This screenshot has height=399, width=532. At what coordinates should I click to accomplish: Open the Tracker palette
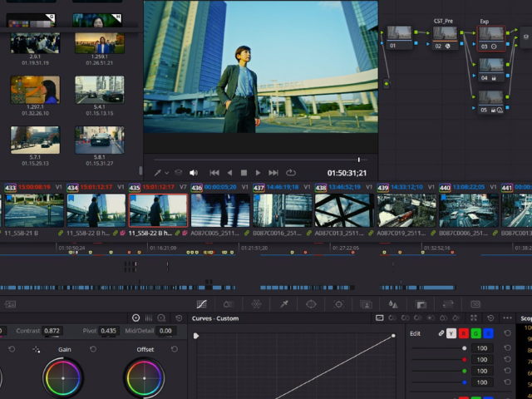[338, 304]
